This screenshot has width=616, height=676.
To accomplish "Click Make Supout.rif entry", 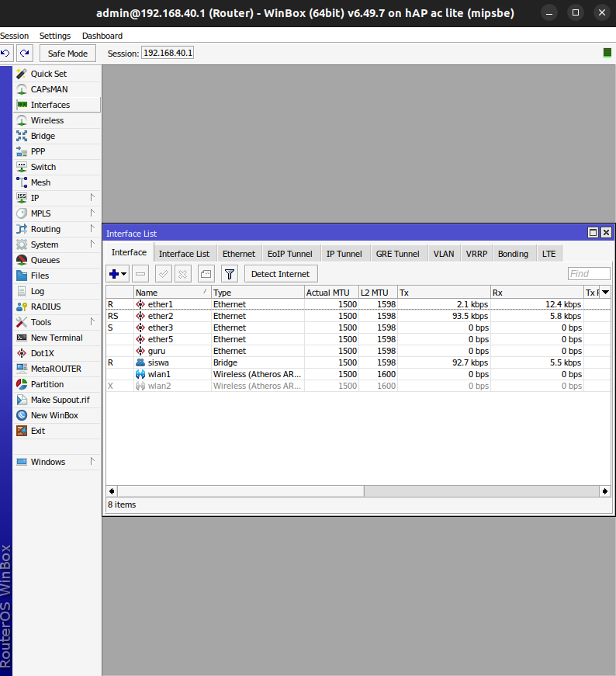I will point(57,400).
